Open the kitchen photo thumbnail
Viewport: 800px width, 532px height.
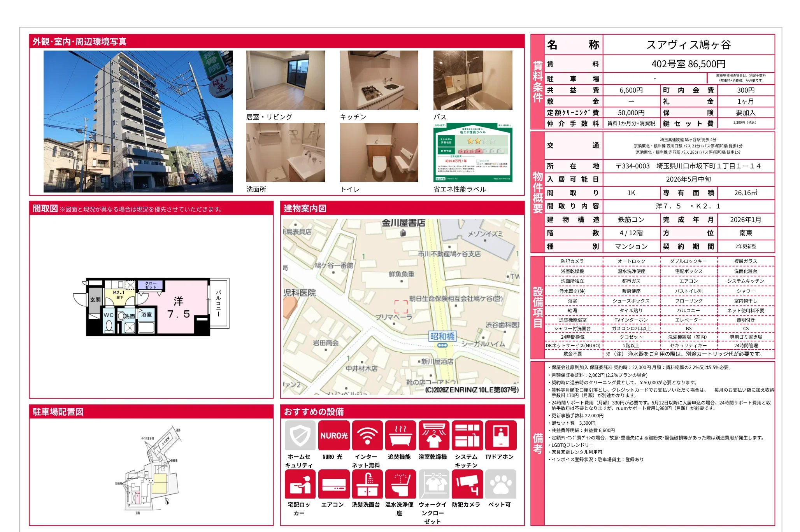[x=379, y=80]
